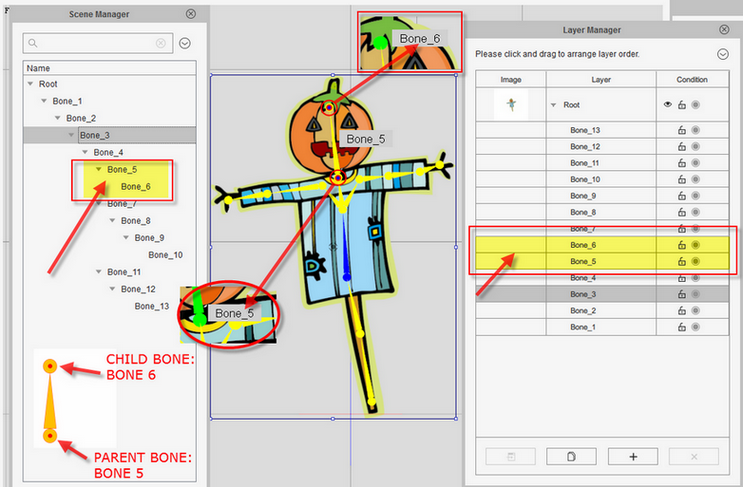Click the Bone_5 label on the canvas
The width and height of the screenshot is (743, 487).
click(365, 139)
